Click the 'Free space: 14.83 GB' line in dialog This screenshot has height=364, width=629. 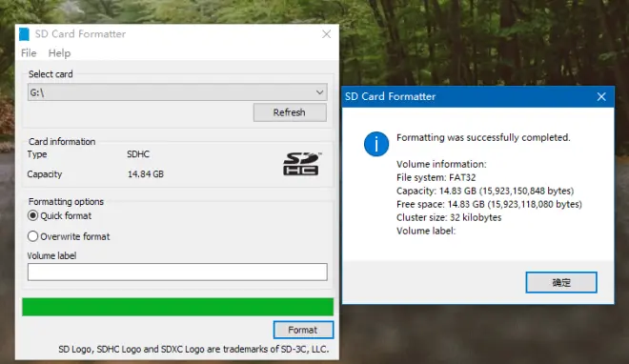point(489,205)
